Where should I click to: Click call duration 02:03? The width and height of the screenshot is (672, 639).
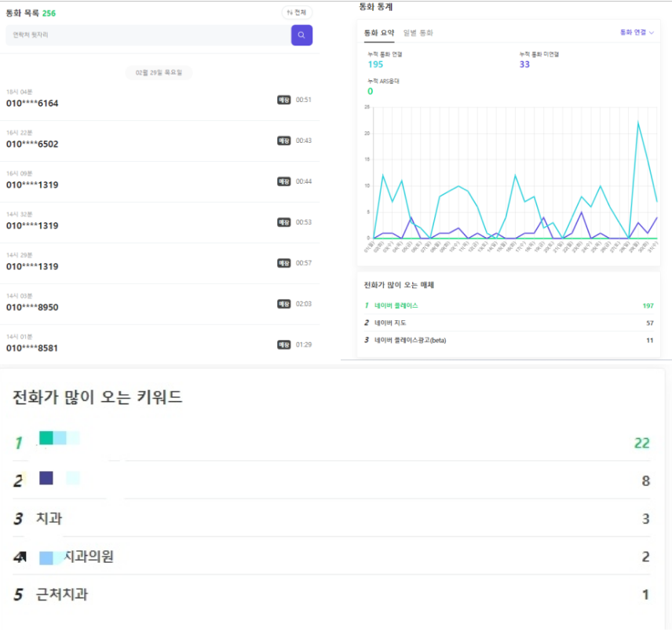304,304
